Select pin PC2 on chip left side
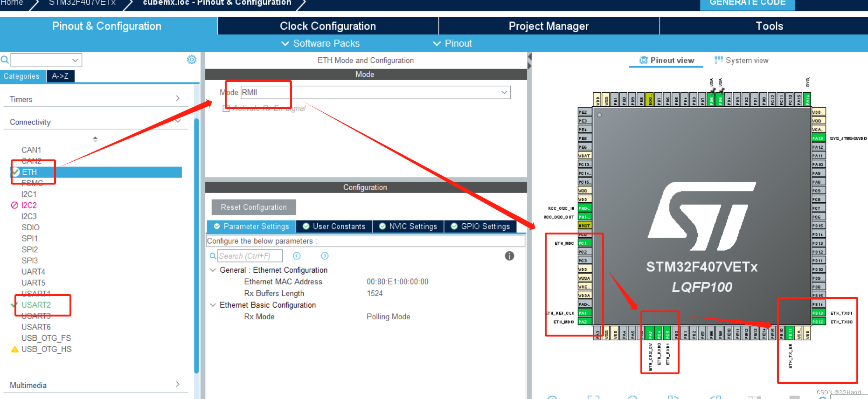The width and height of the screenshot is (868, 399). (584, 252)
